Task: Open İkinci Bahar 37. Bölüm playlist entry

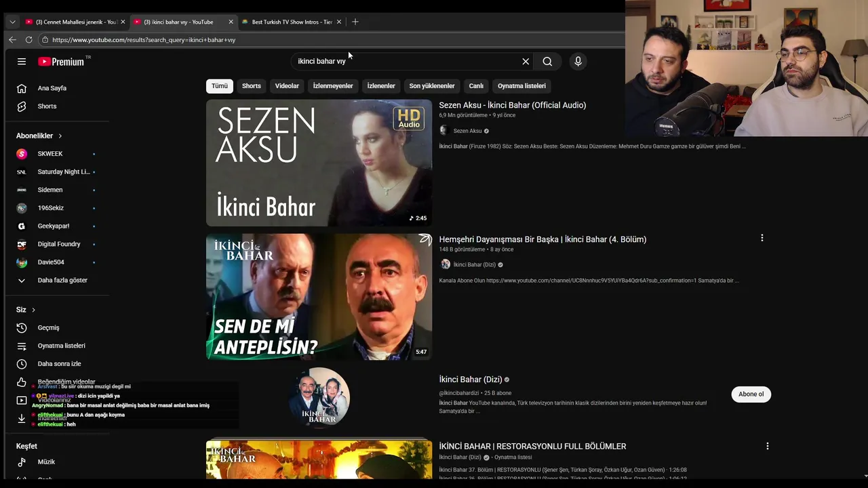Action: (x=563, y=470)
